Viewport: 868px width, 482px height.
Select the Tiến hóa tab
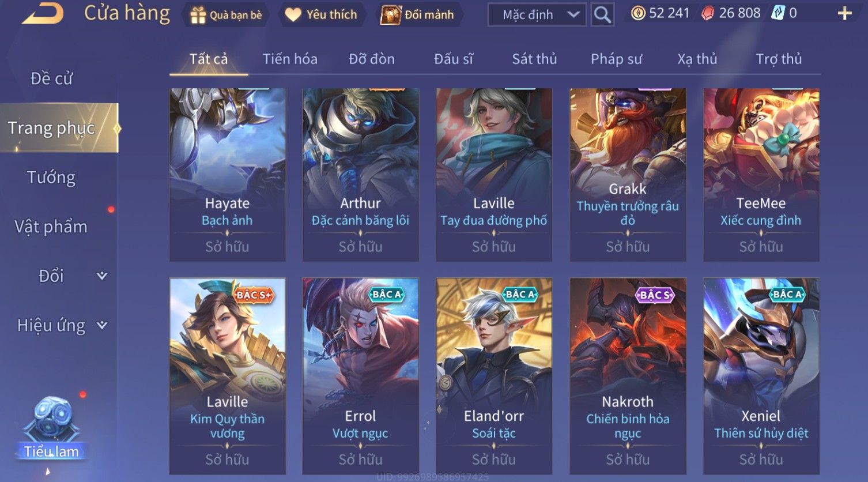(x=290, y=59)
